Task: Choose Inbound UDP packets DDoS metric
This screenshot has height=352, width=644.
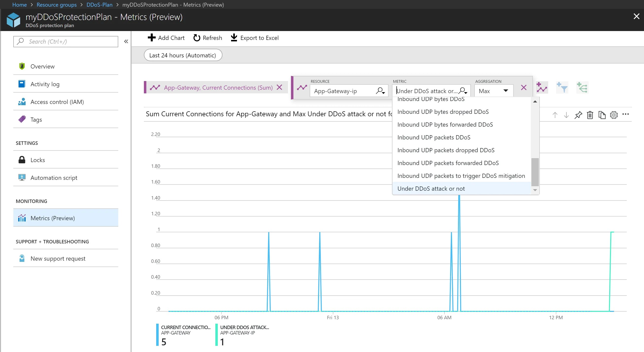Action: pyautogui.click(x=462, y=137)
